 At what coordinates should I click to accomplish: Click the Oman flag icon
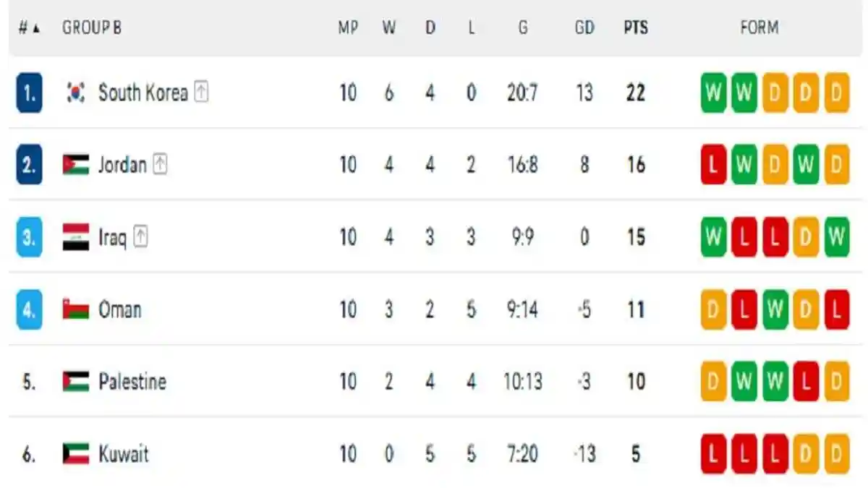(x=75, y=309)
